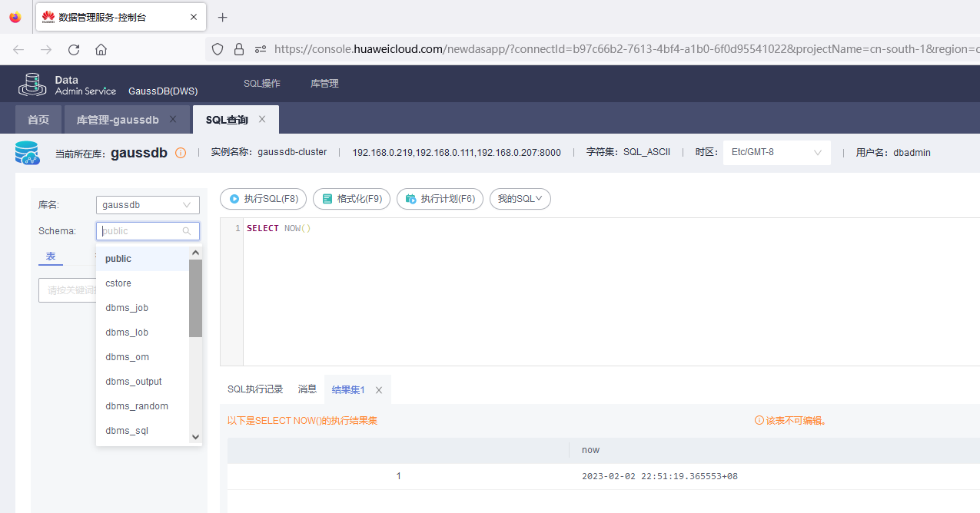Screen dimensions: 980x513
Task: Click the info icon beside gaussdb database name
Action: pyautogui.click(x=180, y=152)
